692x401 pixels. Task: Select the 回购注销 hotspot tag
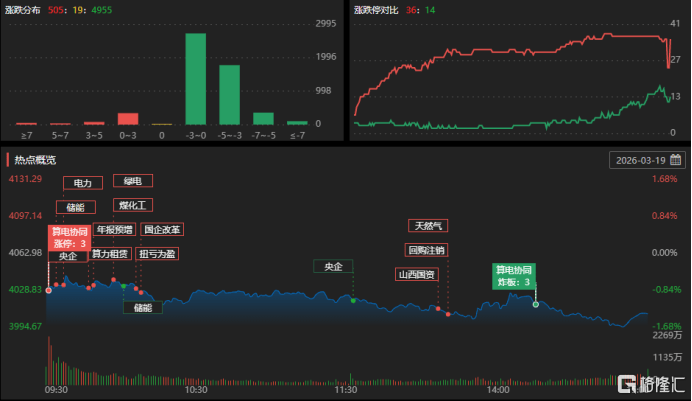click(x=426, y=250)
